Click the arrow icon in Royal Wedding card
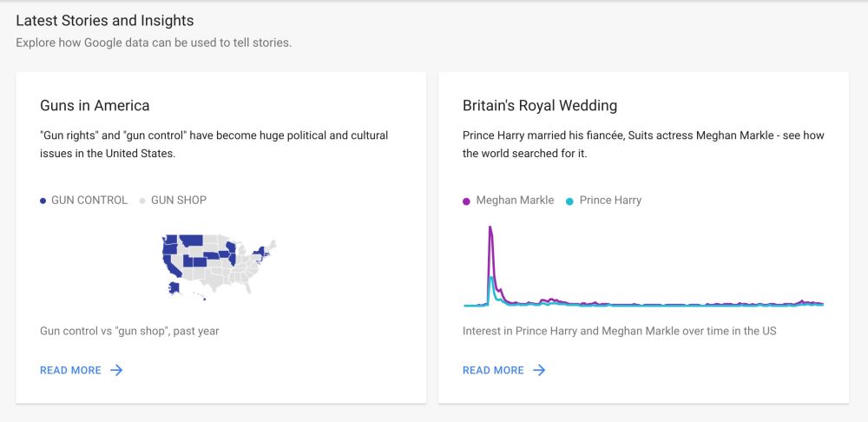The image size is (868, 422). coord(539,370)
